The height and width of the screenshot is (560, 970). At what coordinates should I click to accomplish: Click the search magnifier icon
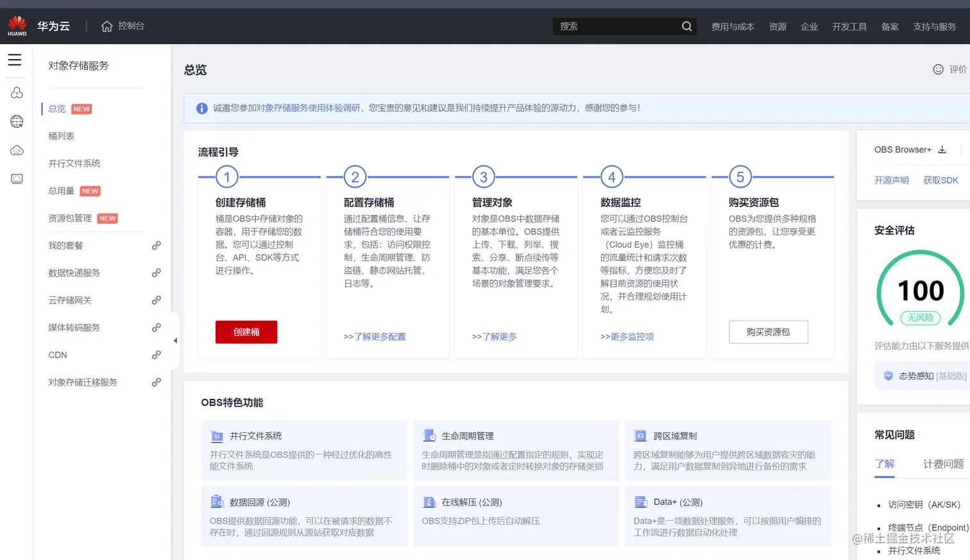tap(687, 26)
